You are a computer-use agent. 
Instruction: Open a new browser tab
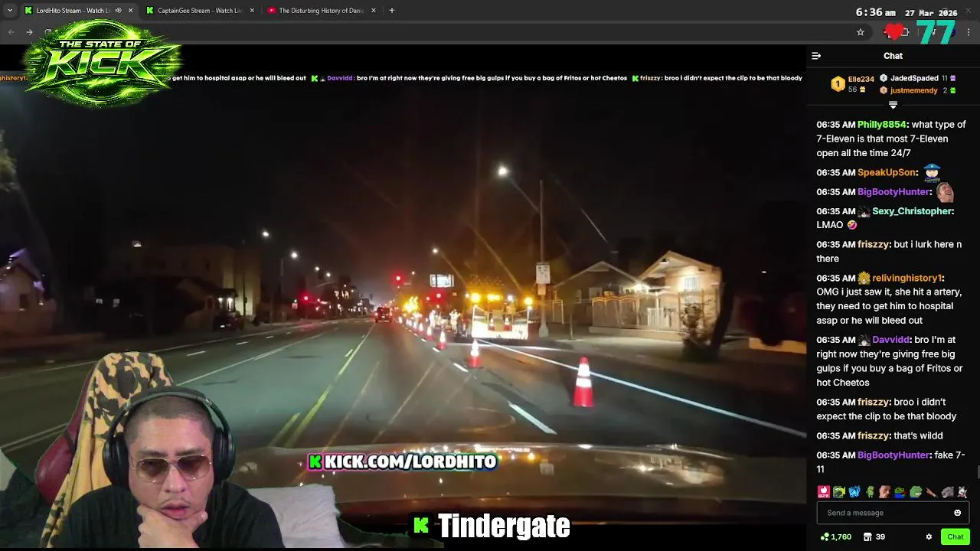pyautogui.click(x=392, y=11)
